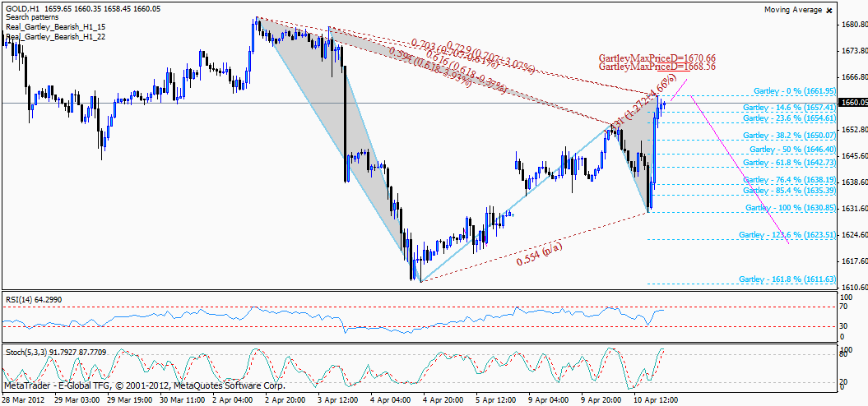Select Gartley - 14.6 % (1657.41) level
868x406 pixels.
tap(789, 107)
